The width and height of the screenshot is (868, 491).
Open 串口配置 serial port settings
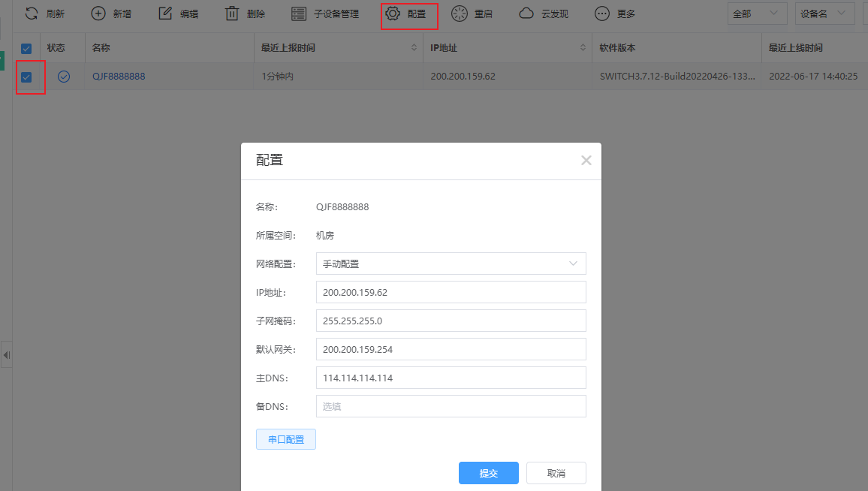(285, 439)
